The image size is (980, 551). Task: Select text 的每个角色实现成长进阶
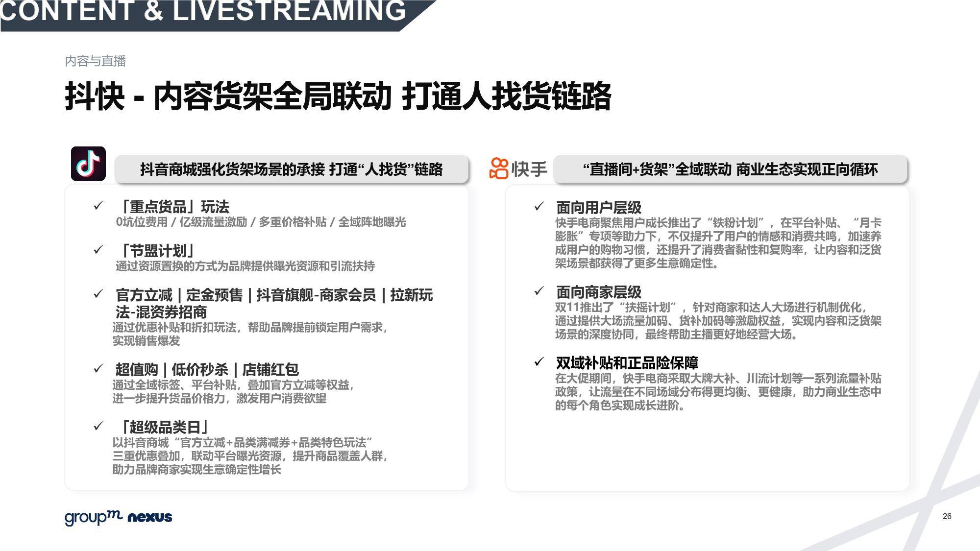620,406
